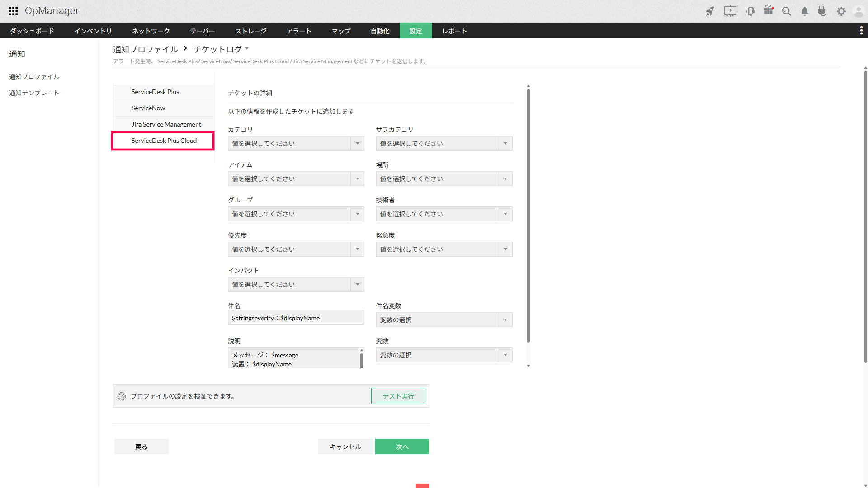Click the plug integrations icon
The image size is (868, 488).
pos(822,11)
